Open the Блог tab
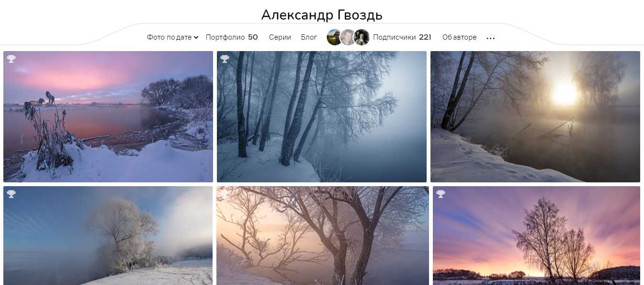 pos(309,37)
